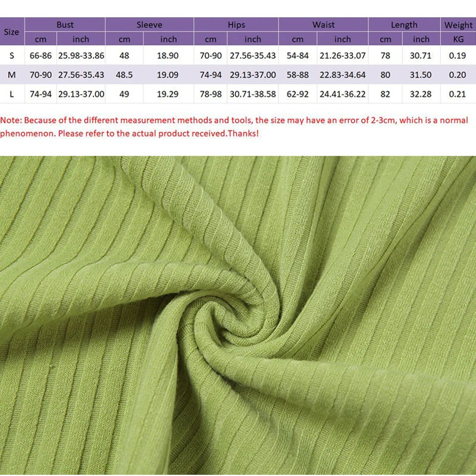Click length value 30.71 inch
476x476 pixels.
(421, 55)
